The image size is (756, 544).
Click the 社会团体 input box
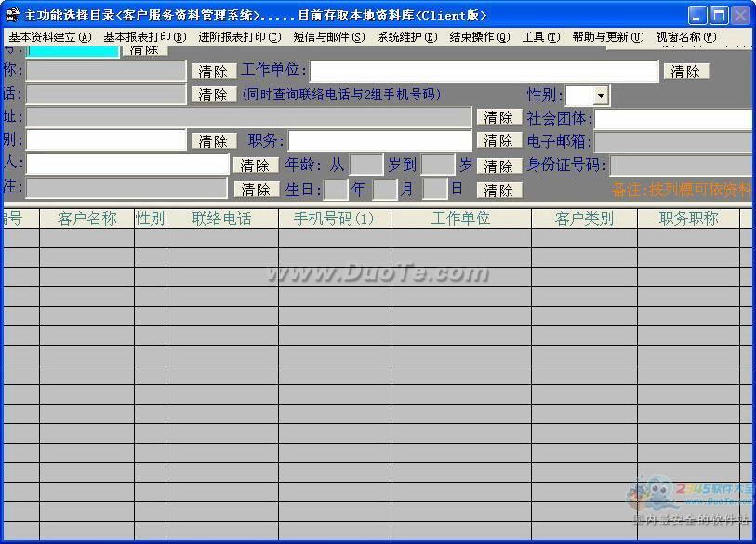[x=673, y=119]
